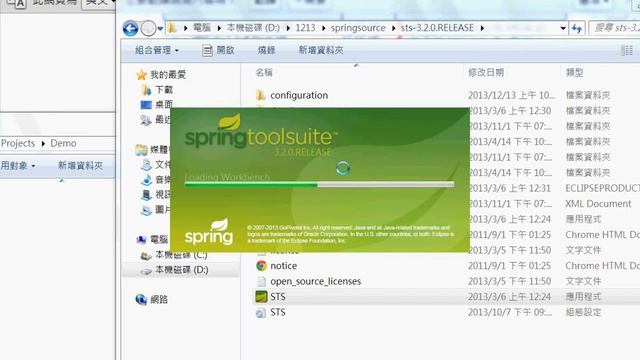640x360 pixels.
Task: Expand arrow after sts-3.2.0.RELEASE breadcrumb
Action: pos(482,28)
